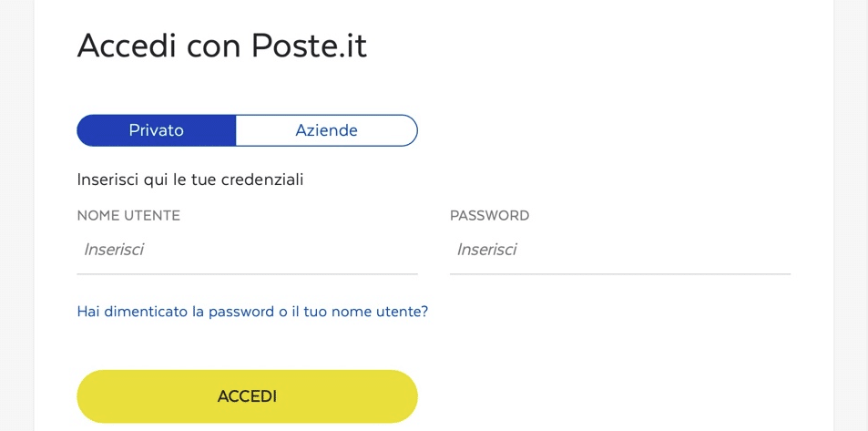Click the Nome Utente input field
This screenshot has width=868, height=431.
tap(247, 250)
